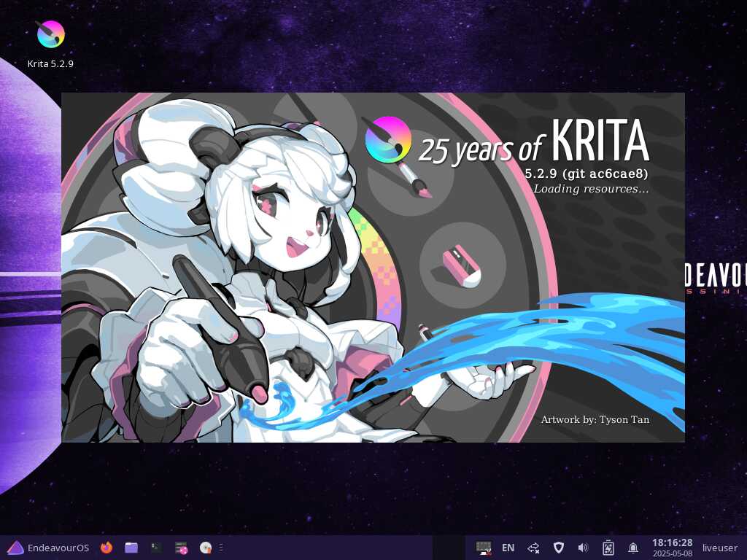Image resolution: width=747 pixels, height=560 pixels.
Task: Open the EndeavourOS application menu
Action: click(x=49, y=548)
